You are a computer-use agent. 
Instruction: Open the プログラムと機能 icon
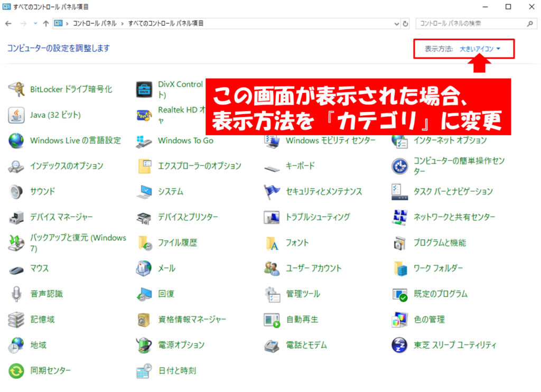[x=399, y=242]
